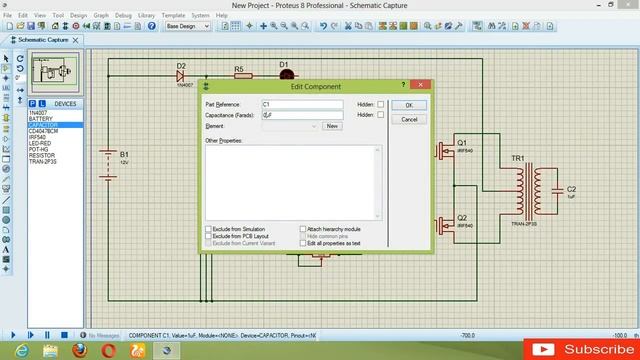Select the Component Mode tool
Viewport: 640px width, 360px height.
point(6,69)
